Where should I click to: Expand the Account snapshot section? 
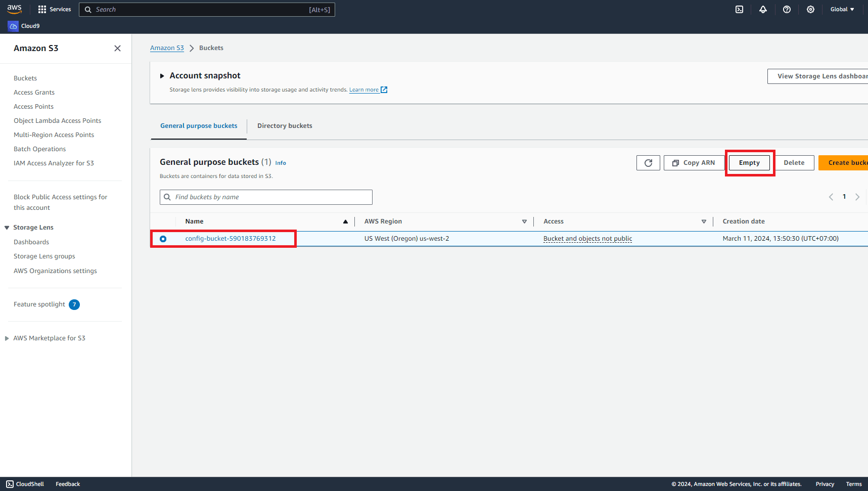pyautogui.click(x=162, y=76)
